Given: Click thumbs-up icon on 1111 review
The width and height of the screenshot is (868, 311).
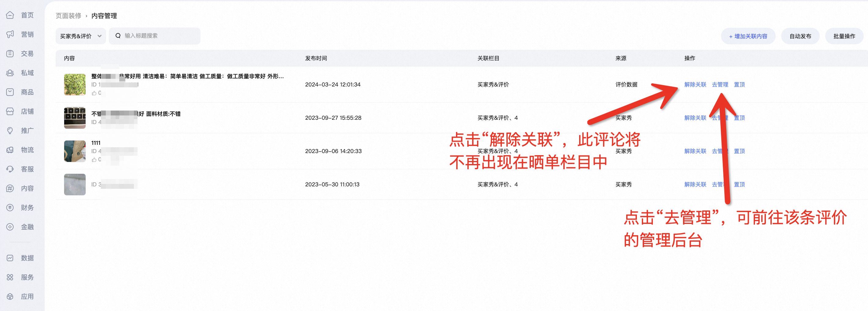Looking at the screenshot, I should coord(94,160).
